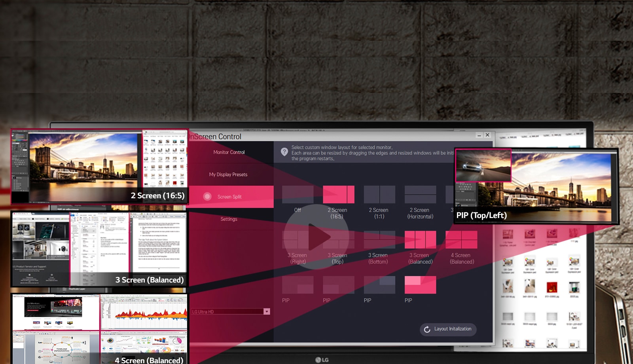Play the video with the center play button
Viewport: 633px width, 364px height.
click(x=316, y=237)
